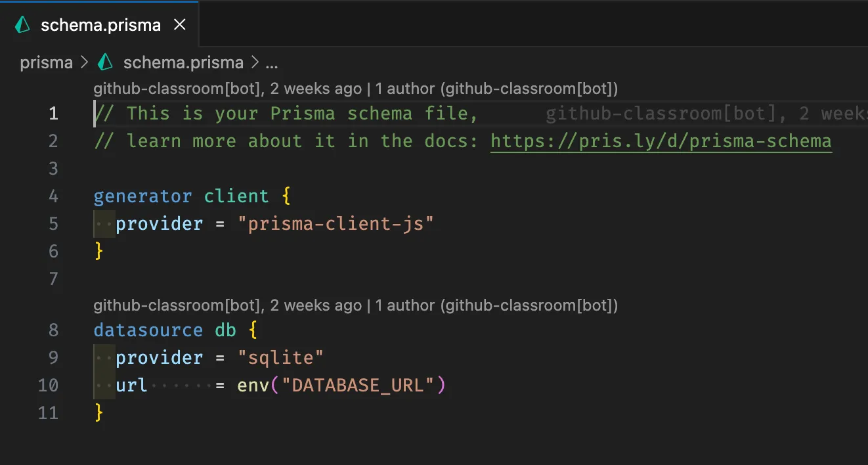
Task: Click line number 11 in the gutter
Action: (x=48, y=413)
